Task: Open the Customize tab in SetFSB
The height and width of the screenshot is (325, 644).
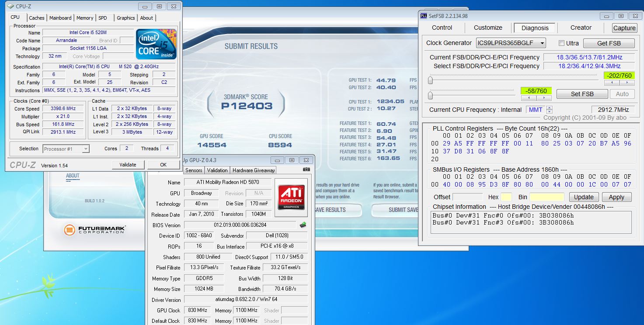Action: click(x=488, y=28)
